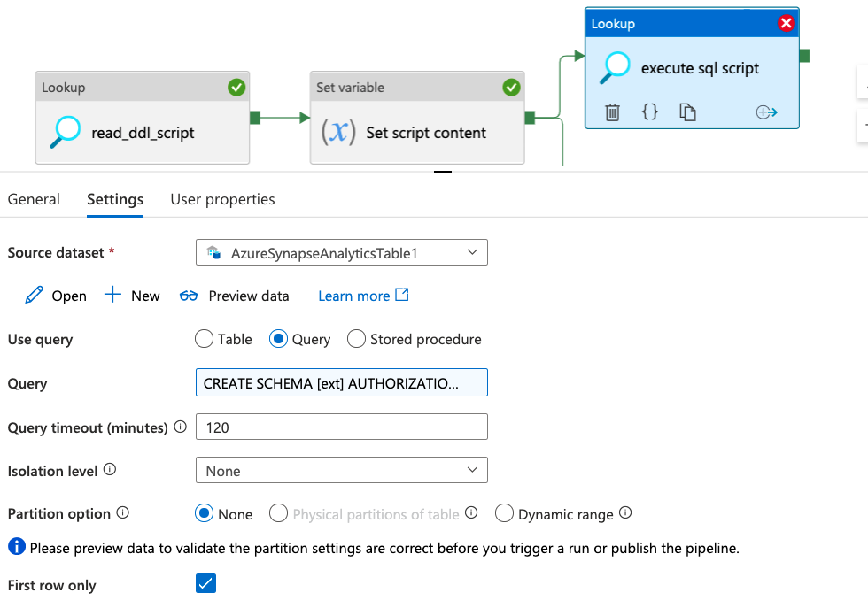This screenshot has width=868, height=608.
Task: Click panel collapse handle above tabs
Action: pyautogui.click(x=443, y=172)
